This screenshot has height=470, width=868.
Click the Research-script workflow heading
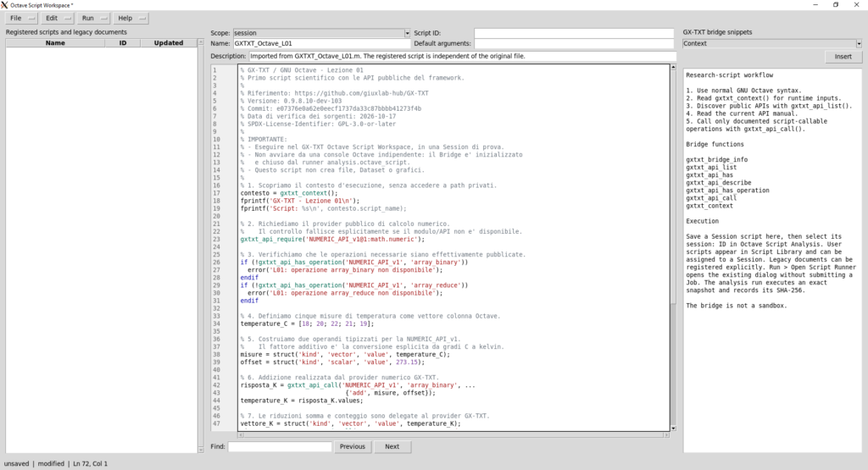coord(730,75)
